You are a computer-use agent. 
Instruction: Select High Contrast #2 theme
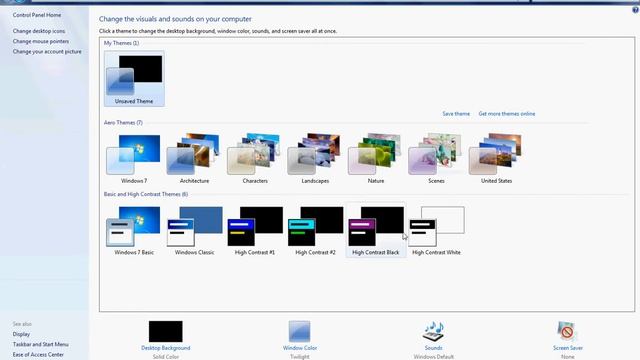click(315, 231)
